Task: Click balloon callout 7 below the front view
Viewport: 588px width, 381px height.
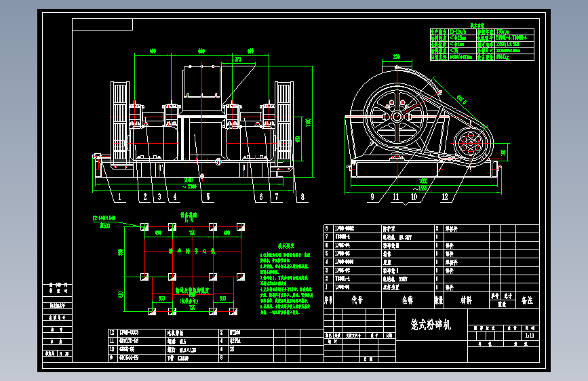Action: (277, 197)
